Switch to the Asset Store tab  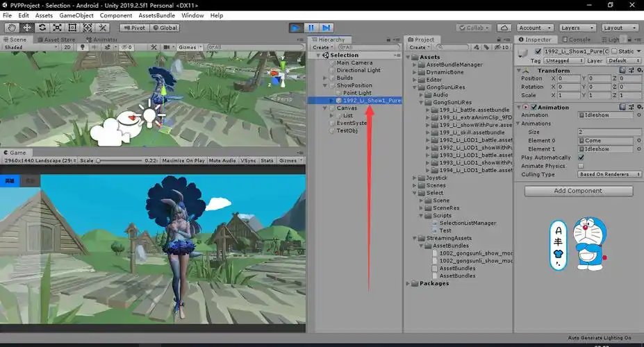[x=56, y=40]
